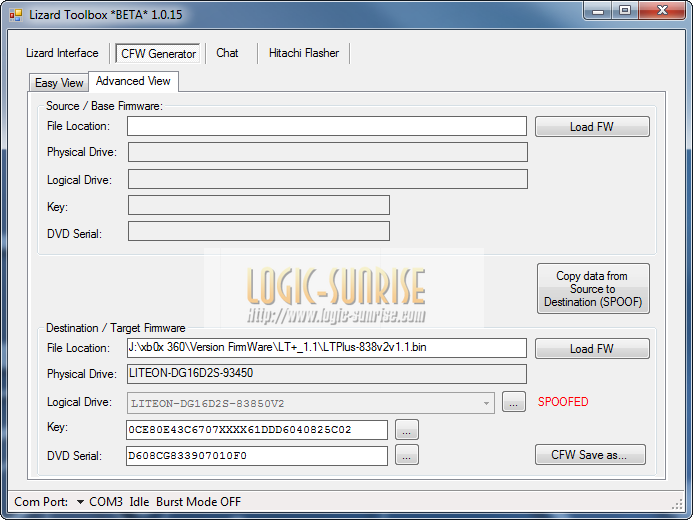
Task: Focus the Destination File Location field
Action: tap(327, 348)
